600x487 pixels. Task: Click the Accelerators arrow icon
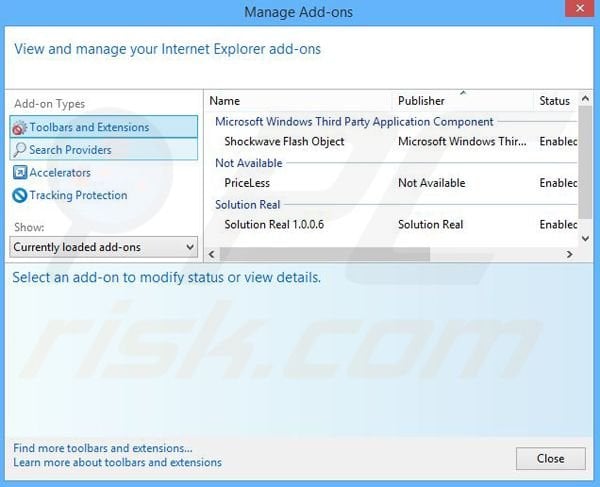click(20, 173)
